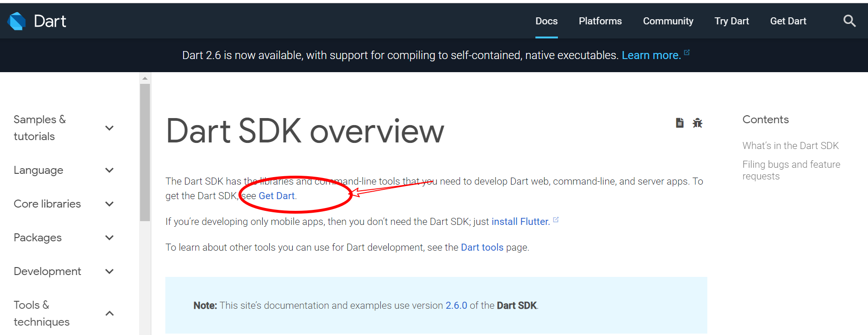Open the search magnifier icon
The height and width of the screenshot is (335, 868).
tap(849, 21)
